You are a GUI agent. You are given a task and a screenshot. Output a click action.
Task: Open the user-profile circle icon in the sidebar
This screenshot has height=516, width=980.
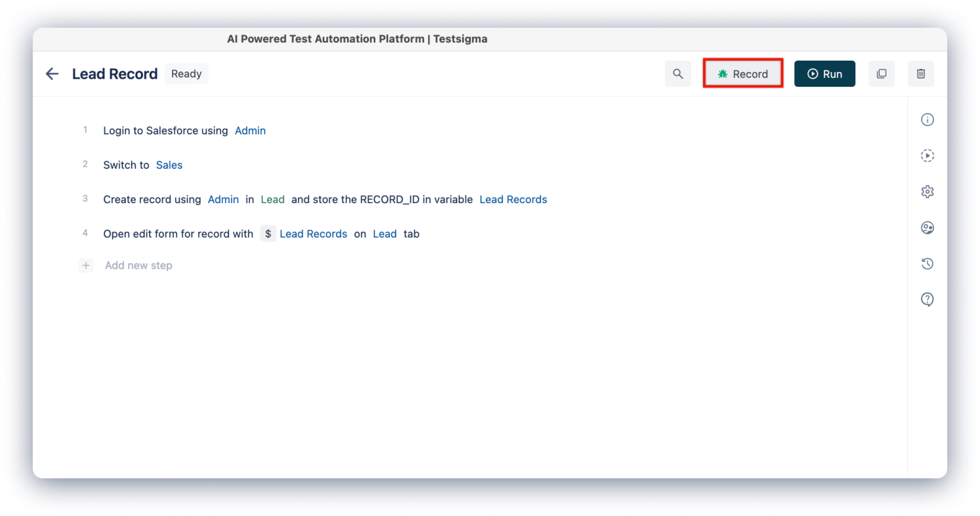click(x=927, y=228)
